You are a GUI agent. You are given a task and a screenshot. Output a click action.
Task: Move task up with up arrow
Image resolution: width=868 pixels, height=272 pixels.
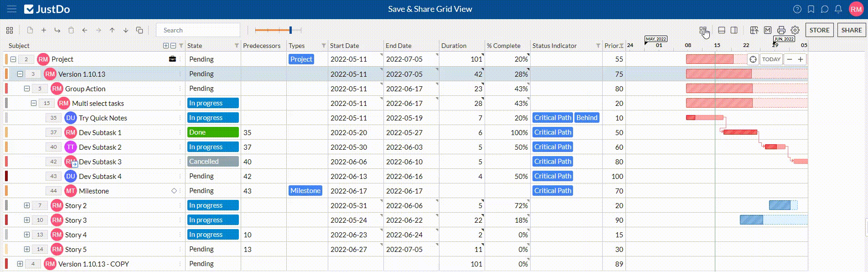[x=112, y=30]
